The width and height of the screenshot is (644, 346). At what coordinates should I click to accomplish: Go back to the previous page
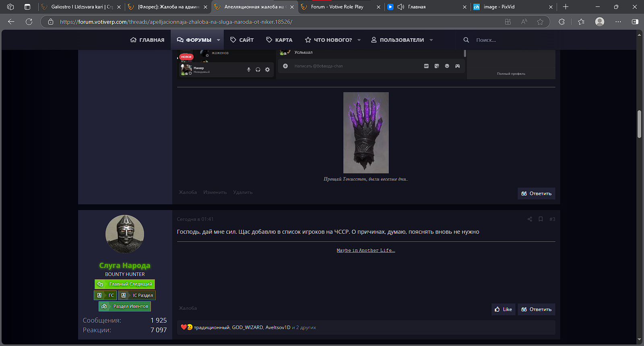[x=11, y=22]
